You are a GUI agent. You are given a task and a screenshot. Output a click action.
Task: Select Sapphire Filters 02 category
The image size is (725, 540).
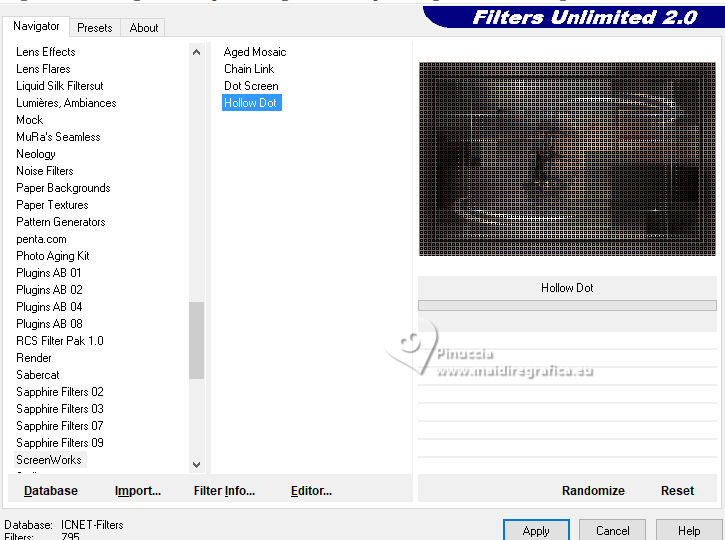click(x=60, y=392)
